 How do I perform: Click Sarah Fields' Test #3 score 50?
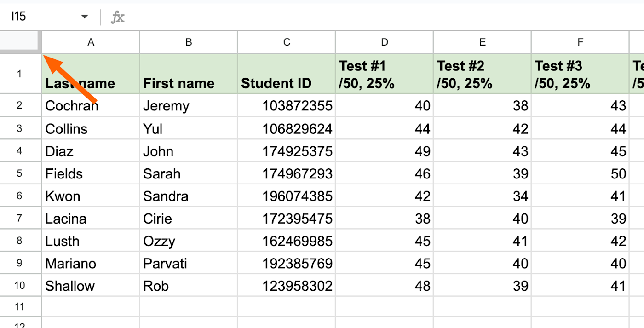[x=580, y=173]
